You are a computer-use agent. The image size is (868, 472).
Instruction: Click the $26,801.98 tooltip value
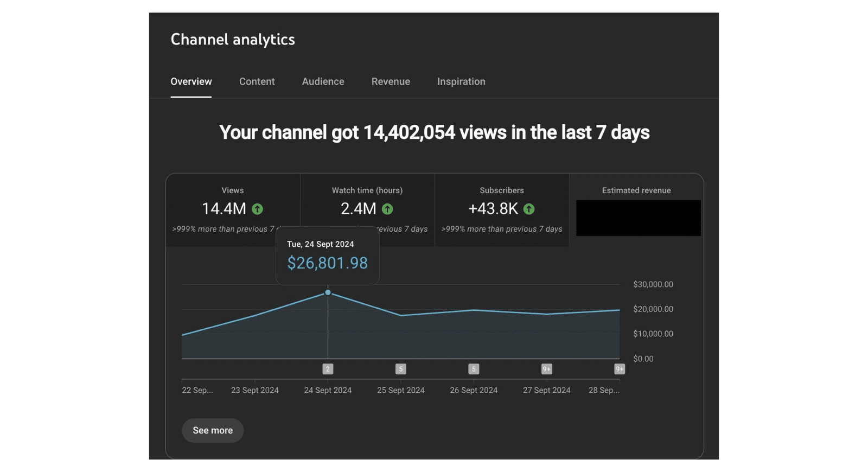(x=327, y=263)
